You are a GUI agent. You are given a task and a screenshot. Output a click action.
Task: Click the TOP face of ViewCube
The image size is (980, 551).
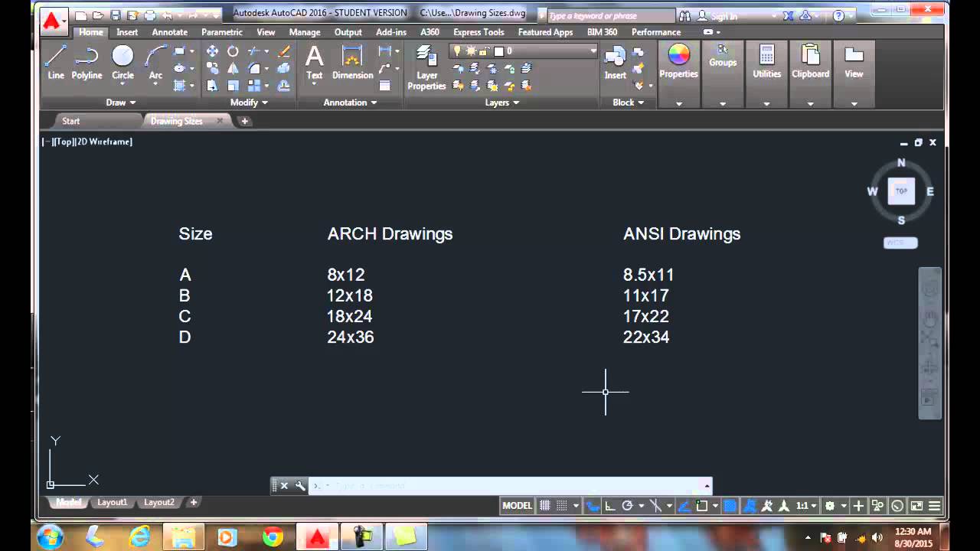[901, 191]
